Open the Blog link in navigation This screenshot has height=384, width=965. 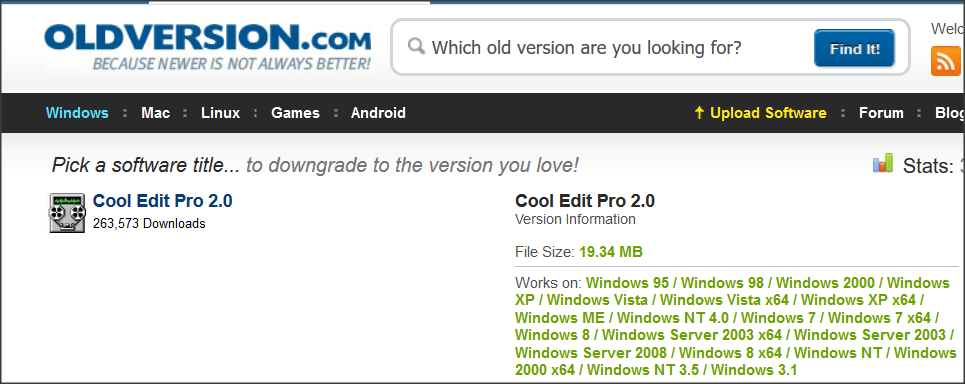click(x=950, y=113)
